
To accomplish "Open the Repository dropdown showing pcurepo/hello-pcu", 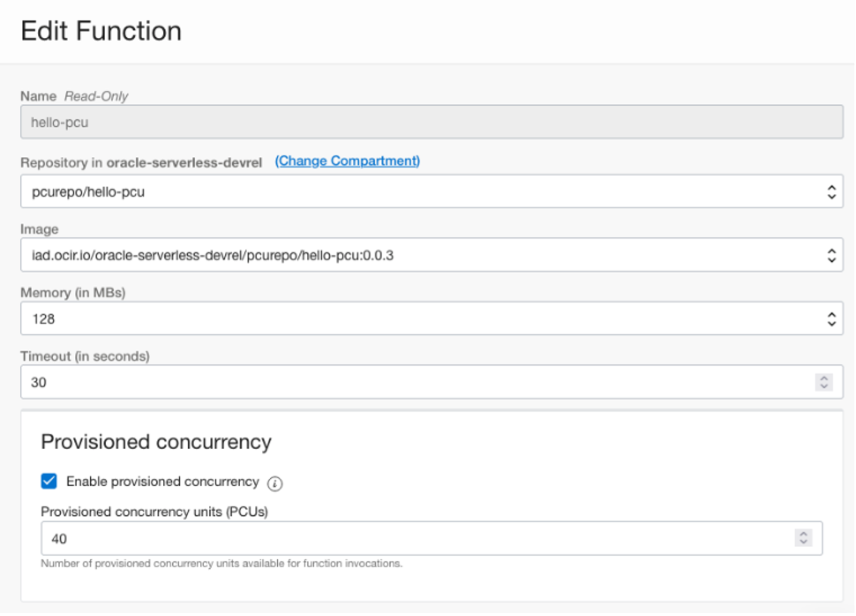I will [413, 191].
